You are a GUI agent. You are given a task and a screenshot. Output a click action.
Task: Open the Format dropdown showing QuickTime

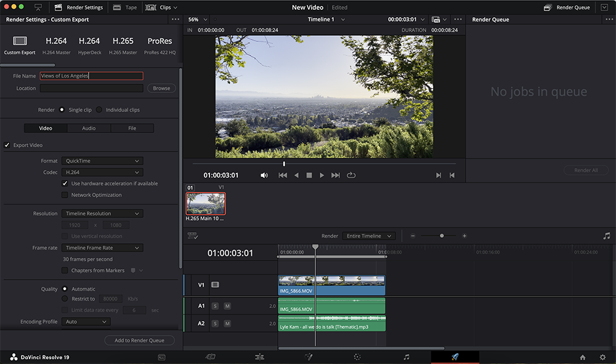pyautogui.click(x=102, y=160)
